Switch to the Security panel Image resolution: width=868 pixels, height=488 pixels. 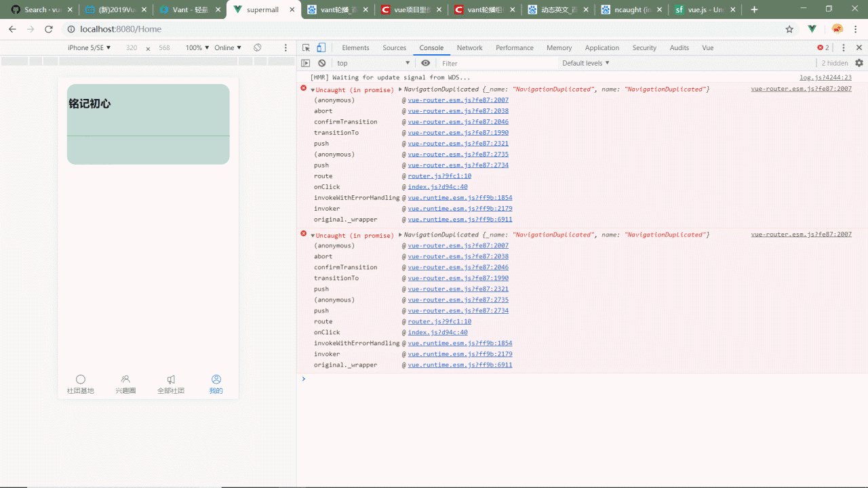(644, 47)
